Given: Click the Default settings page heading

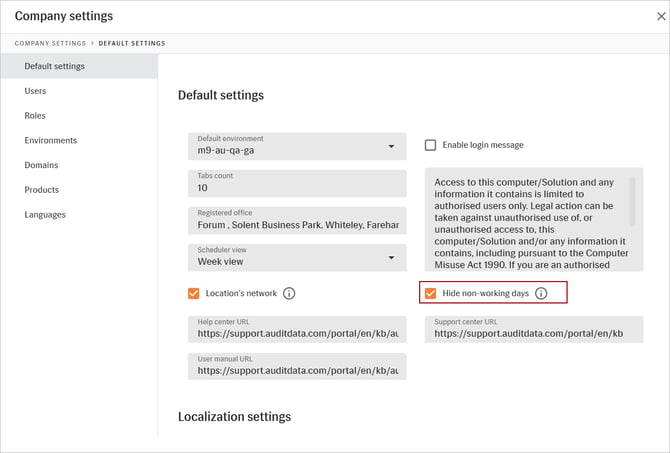Looking at the screenshot, I should click(x=220, y=95).
